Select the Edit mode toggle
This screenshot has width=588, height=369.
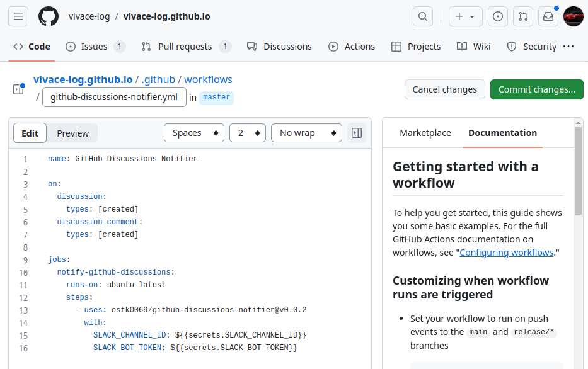(x=30, y=133)
